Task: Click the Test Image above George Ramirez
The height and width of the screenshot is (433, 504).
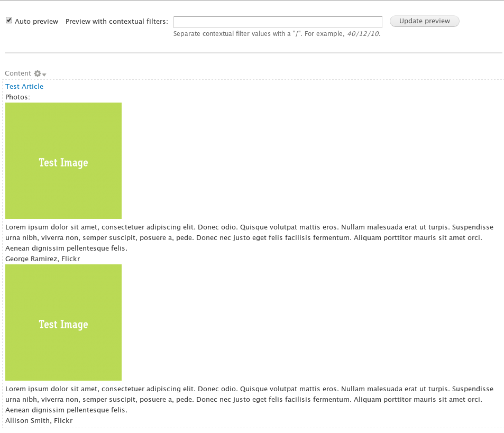Action: pyautogui.click(x=63, y=161)
